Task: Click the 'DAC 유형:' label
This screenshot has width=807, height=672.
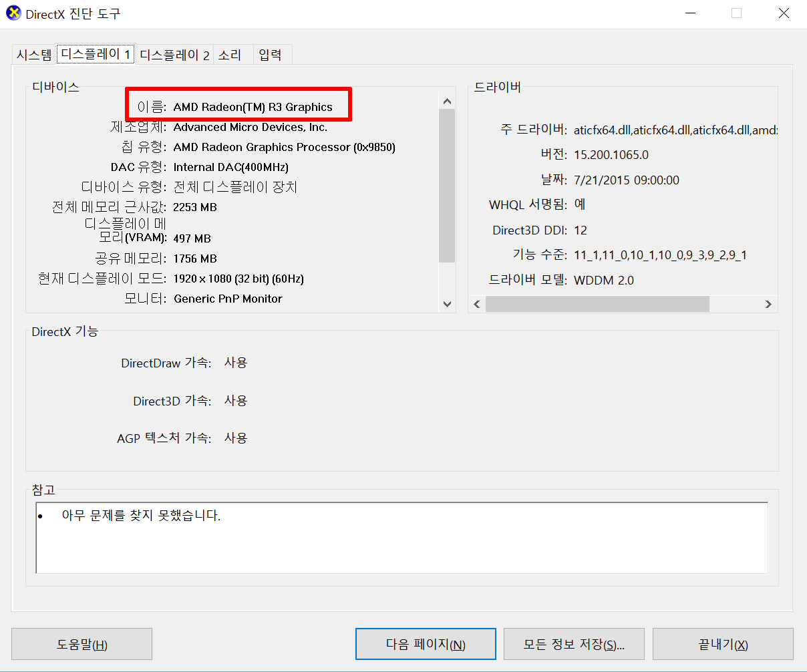Action: pyautogui.click(x=138, y=167)
